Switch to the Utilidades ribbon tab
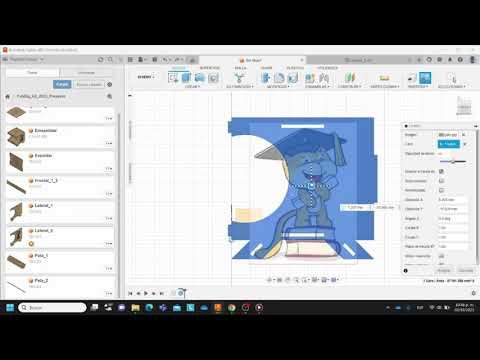 coord(327,68)
